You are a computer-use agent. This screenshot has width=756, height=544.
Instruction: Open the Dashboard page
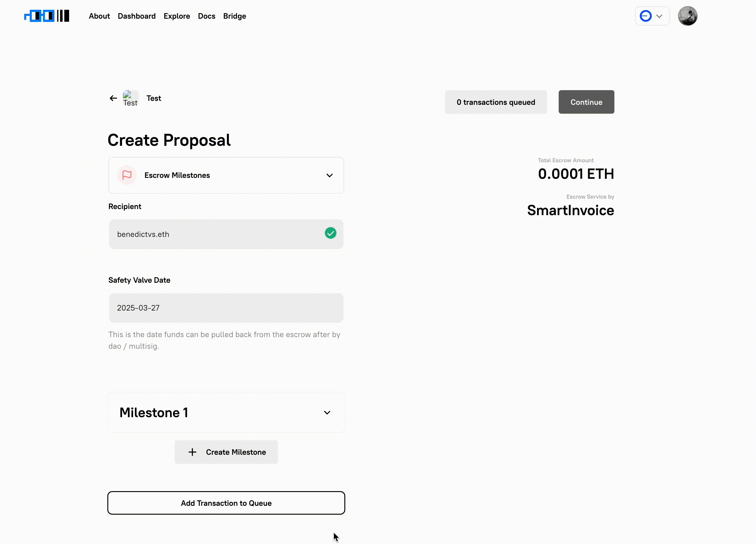pos(137,16)
